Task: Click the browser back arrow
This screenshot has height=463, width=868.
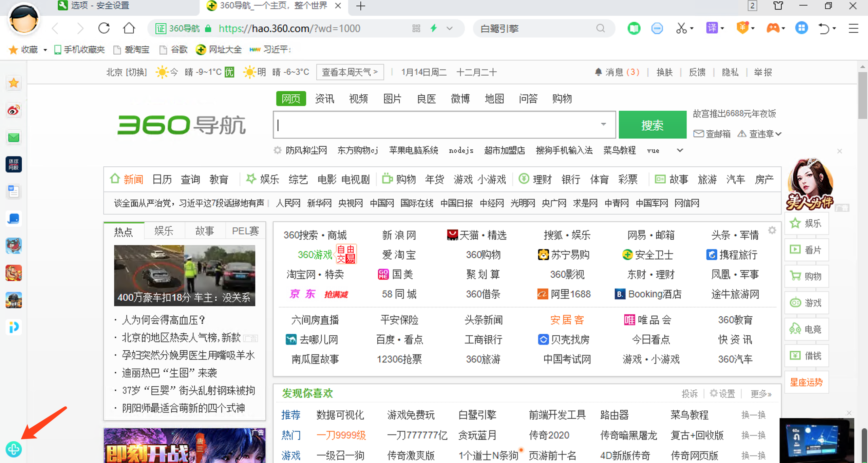Action: click(x=56, y=29)
